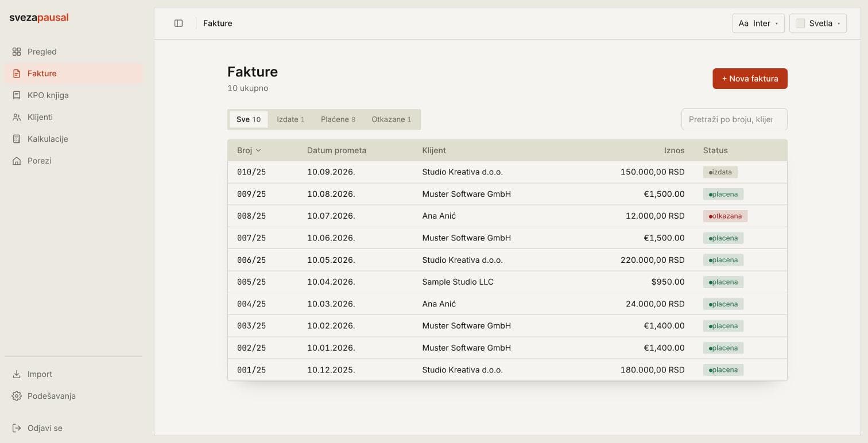Click the Klijent column header

[434, 150]
